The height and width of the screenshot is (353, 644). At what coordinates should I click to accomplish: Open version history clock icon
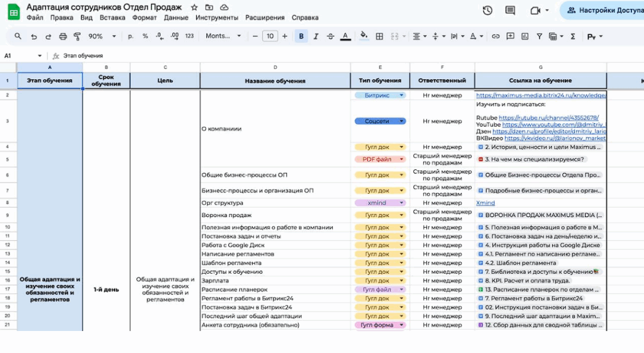click(x=487, y=11)
